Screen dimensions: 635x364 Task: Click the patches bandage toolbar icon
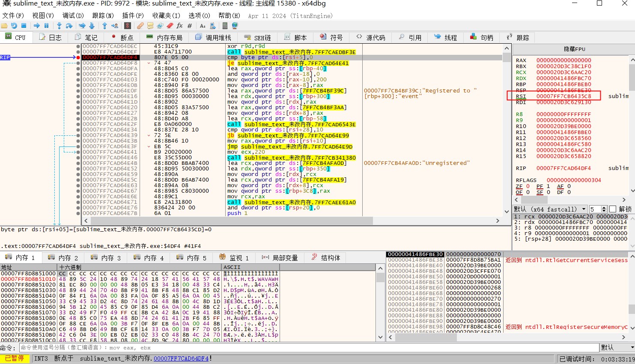pos(140,26)
